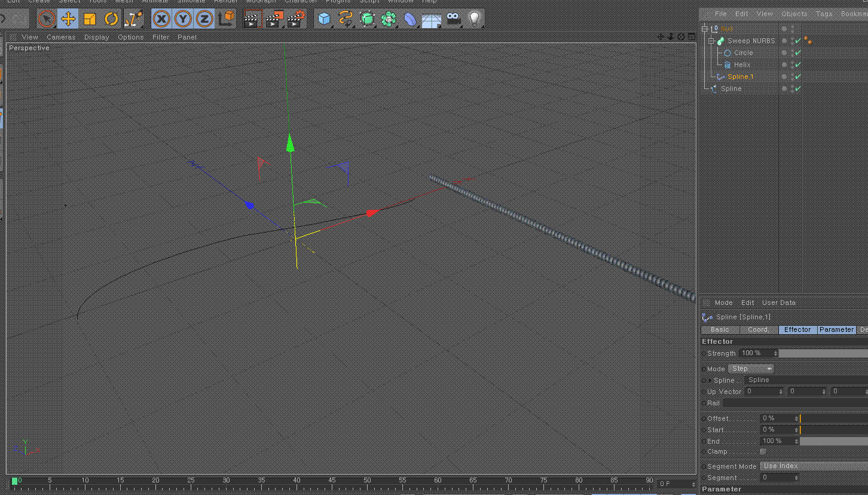The height and width of the screenshot is (495, 868).
Task: Switch to the Basic tab
Action: coord(720,329)
